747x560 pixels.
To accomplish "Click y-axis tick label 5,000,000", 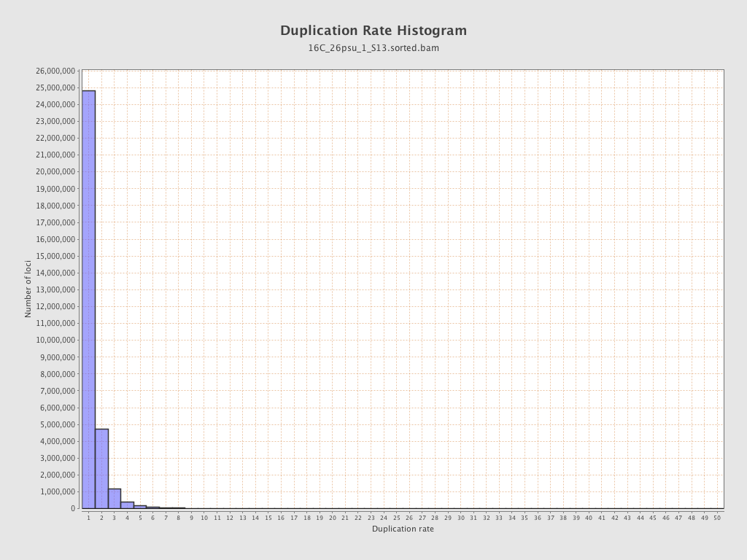I will 57,424.
